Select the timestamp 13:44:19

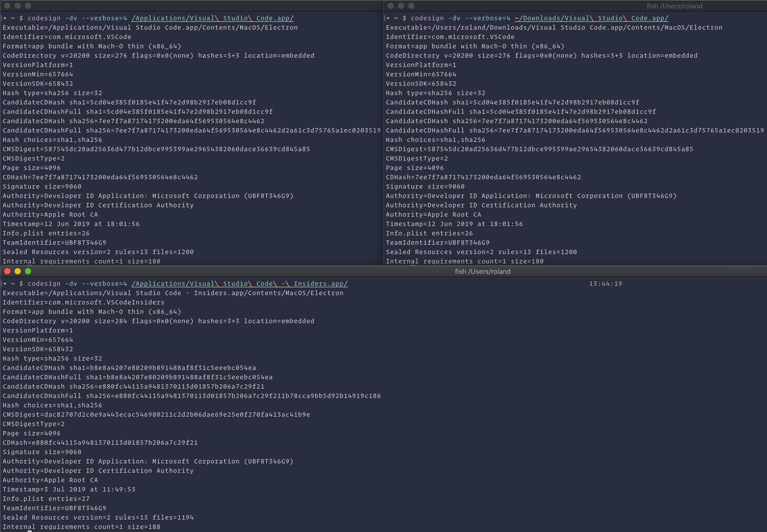pos(605,283)
